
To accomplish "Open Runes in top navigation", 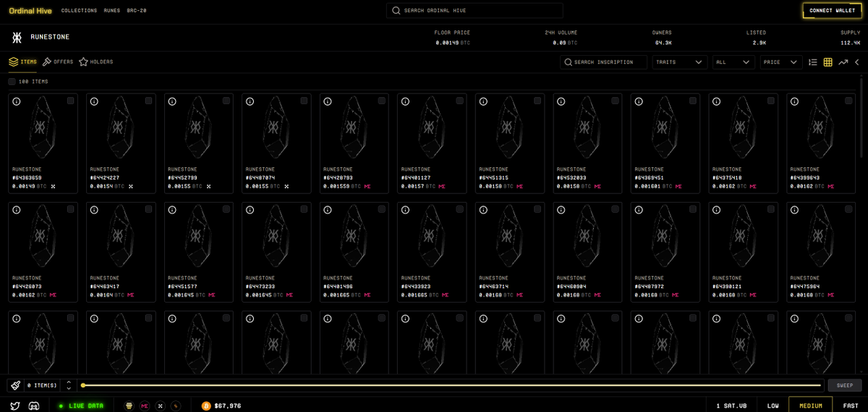I will click(112, 11).
